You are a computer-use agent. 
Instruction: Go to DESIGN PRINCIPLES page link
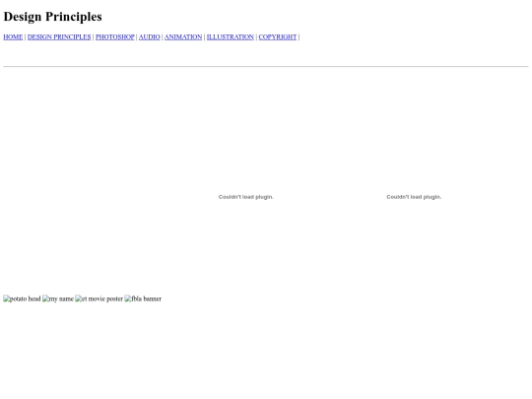point(59,37)
